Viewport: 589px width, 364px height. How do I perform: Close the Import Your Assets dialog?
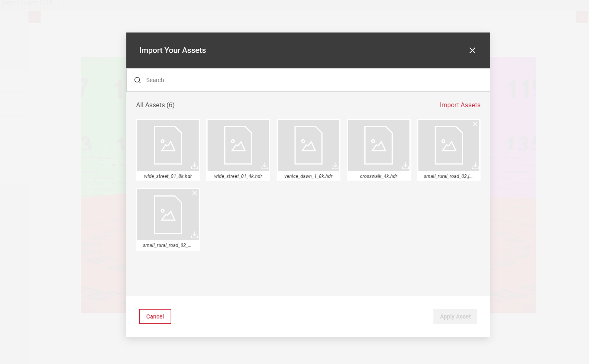tap(472, 50)
